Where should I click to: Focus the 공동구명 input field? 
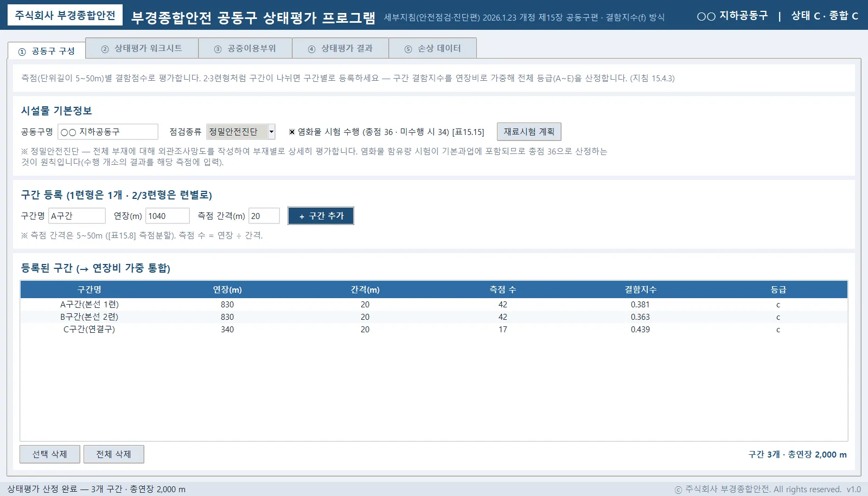pyautogui.click(x=108, y=132)
